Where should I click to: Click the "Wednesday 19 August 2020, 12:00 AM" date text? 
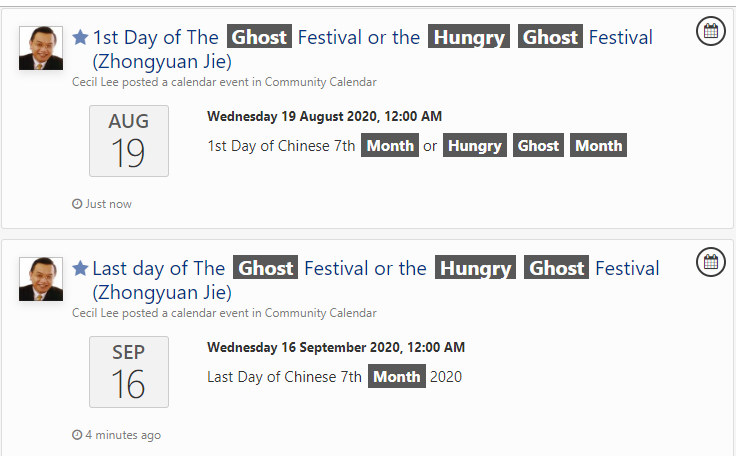[x=324, y=117]
